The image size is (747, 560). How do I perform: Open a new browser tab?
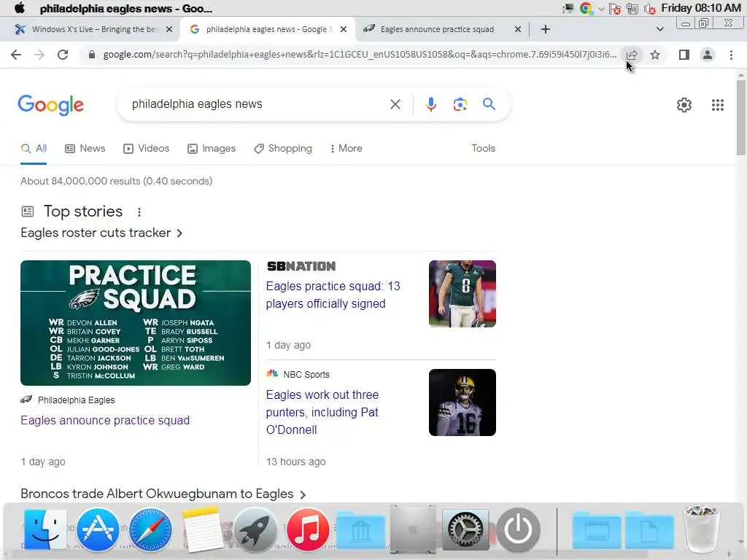point(546,29)
